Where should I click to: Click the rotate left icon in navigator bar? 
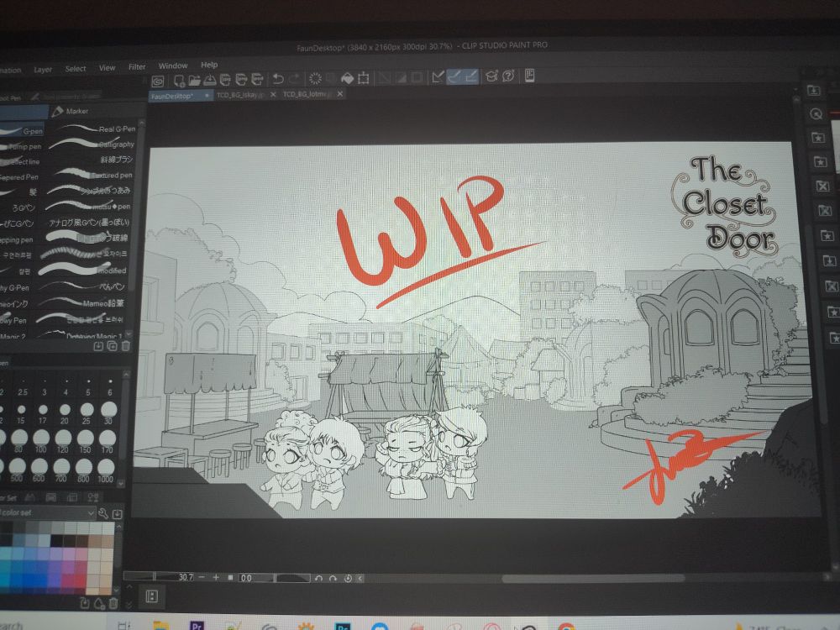[318, 579]
